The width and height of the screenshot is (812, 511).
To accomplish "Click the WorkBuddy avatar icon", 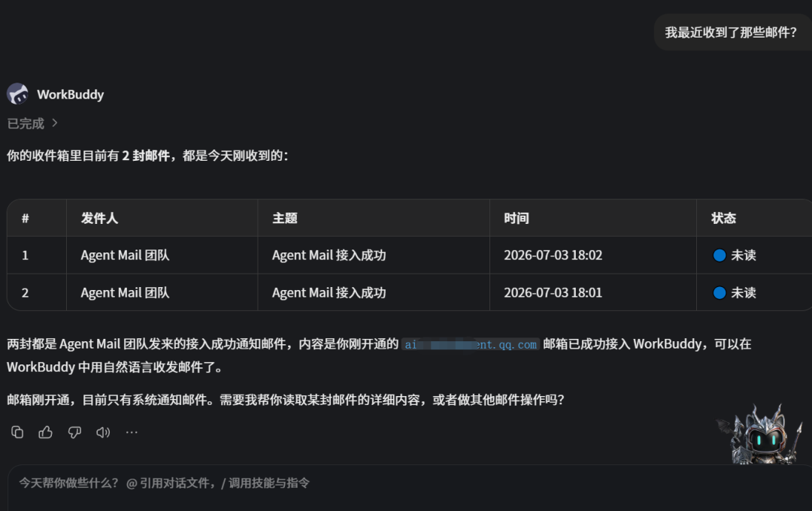I will click(x=17, y=94).
